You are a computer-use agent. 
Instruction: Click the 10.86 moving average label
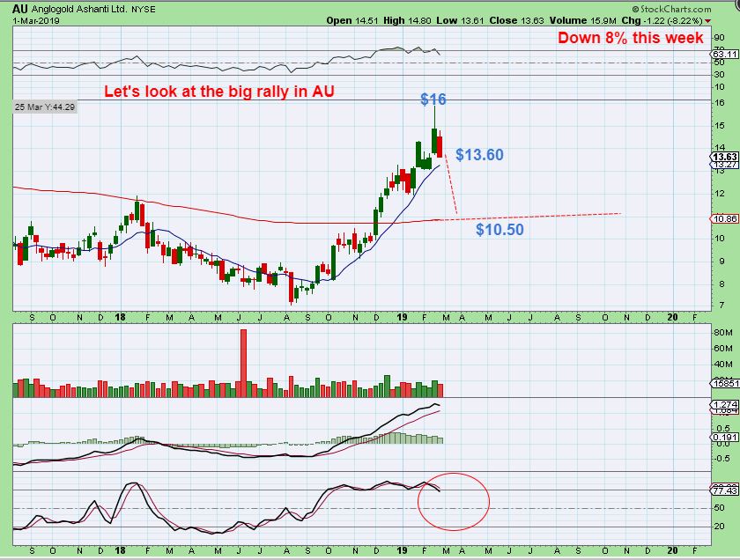725,219
